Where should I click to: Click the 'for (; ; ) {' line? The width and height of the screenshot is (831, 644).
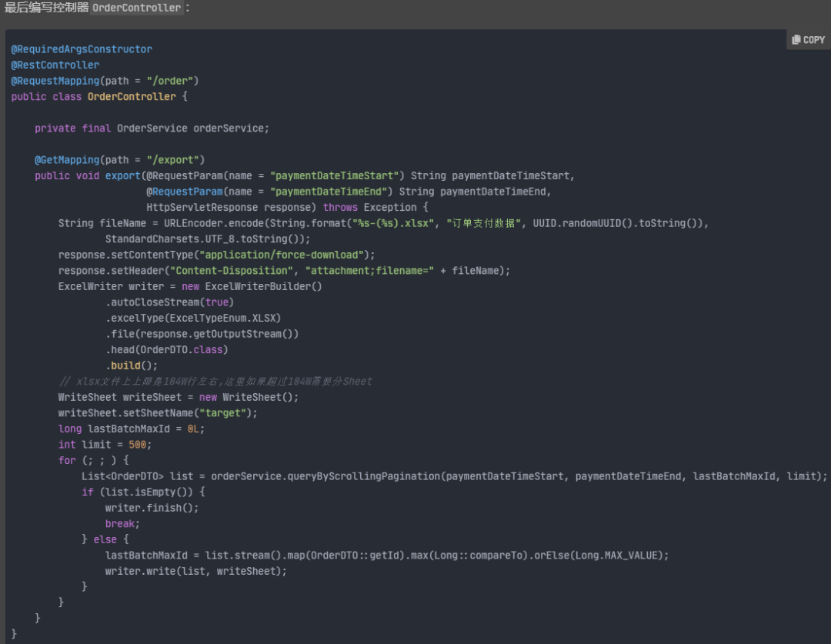point(93,461)
